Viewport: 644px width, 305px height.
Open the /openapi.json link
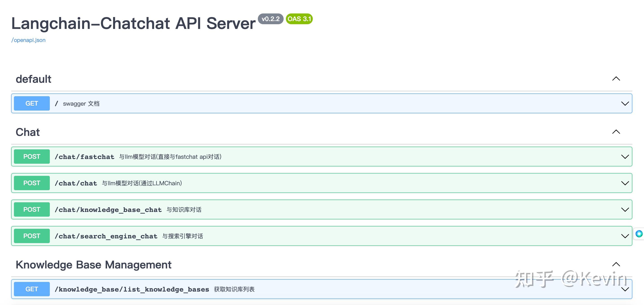click(x=28, y=40)
